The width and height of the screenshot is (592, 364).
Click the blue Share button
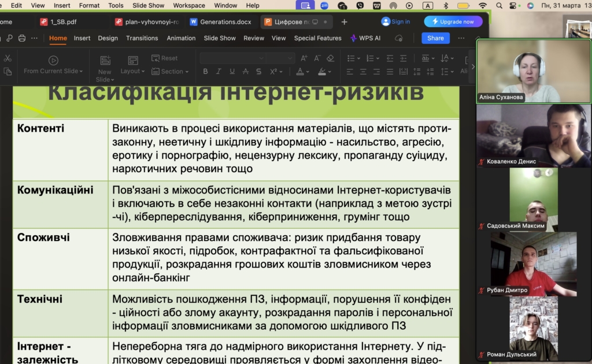click(x=435, y=38)
